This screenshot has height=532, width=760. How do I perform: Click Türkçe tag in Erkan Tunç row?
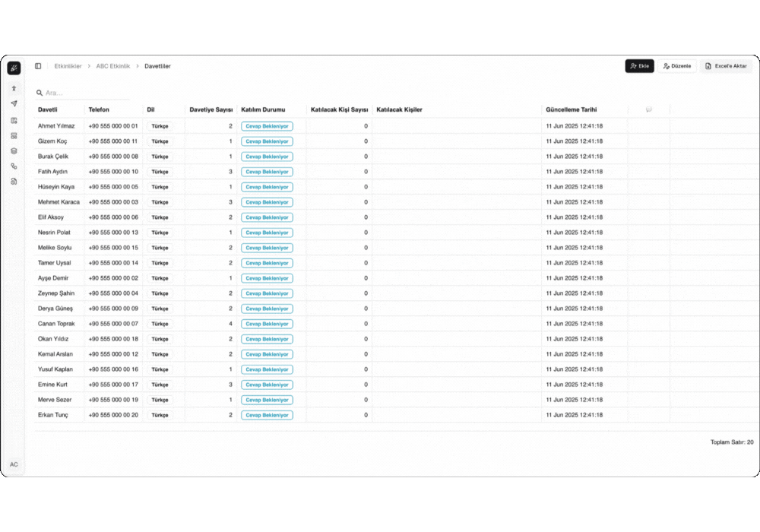pyautogui.click(x=160, y=415)
